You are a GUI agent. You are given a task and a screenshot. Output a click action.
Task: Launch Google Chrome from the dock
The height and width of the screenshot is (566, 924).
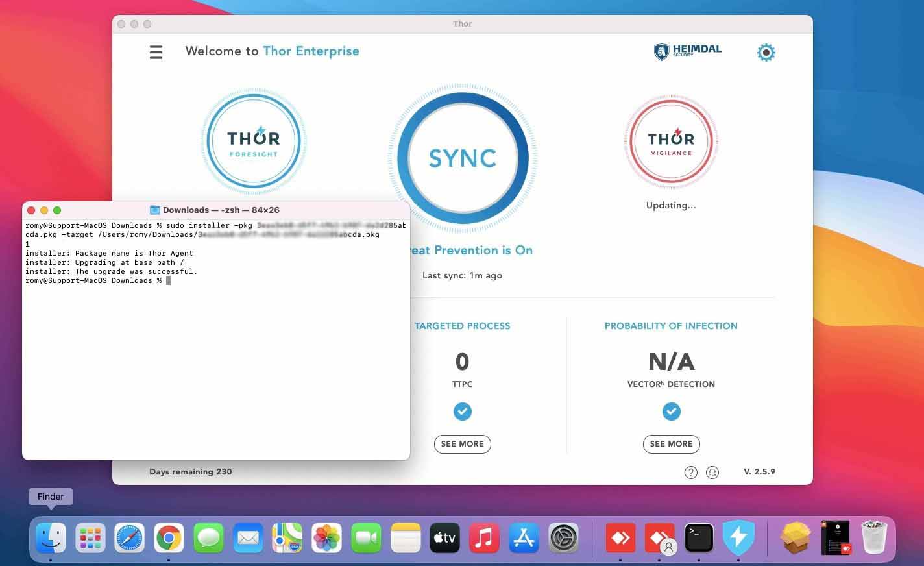pos(169,538)
